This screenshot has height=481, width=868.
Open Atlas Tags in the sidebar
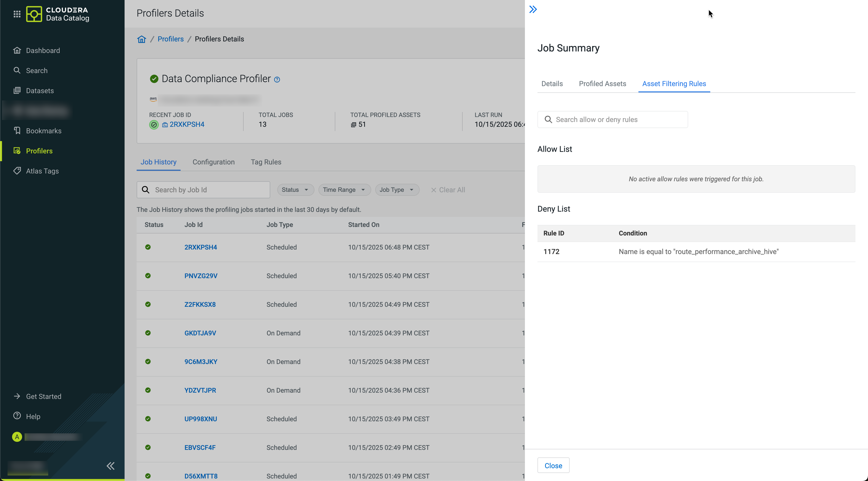tap(42, 171)
